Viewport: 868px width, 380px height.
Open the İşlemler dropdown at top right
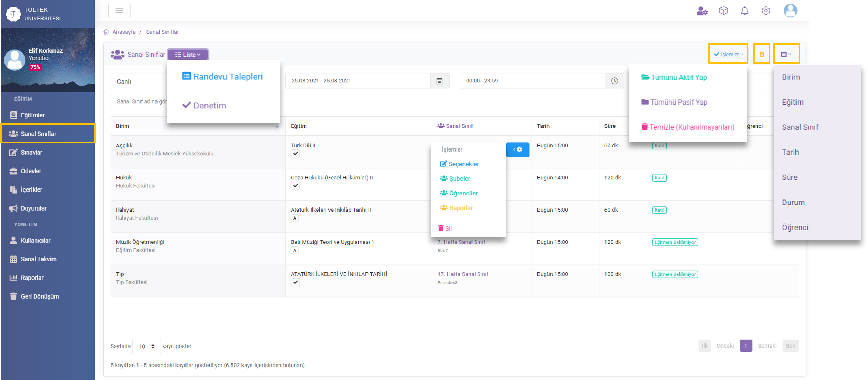[x=728, y=54]
